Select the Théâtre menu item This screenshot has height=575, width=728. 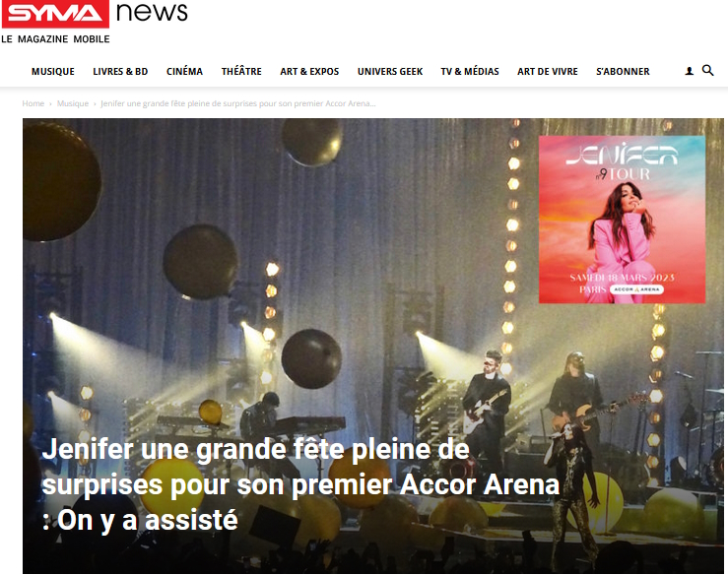(241, 72)
